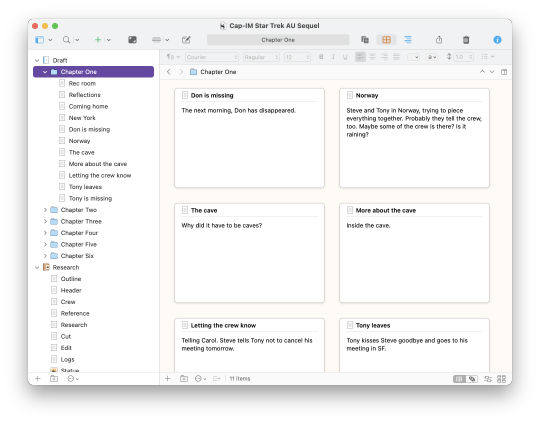
Task: Go to previous document up arrow
Action: 482,72
